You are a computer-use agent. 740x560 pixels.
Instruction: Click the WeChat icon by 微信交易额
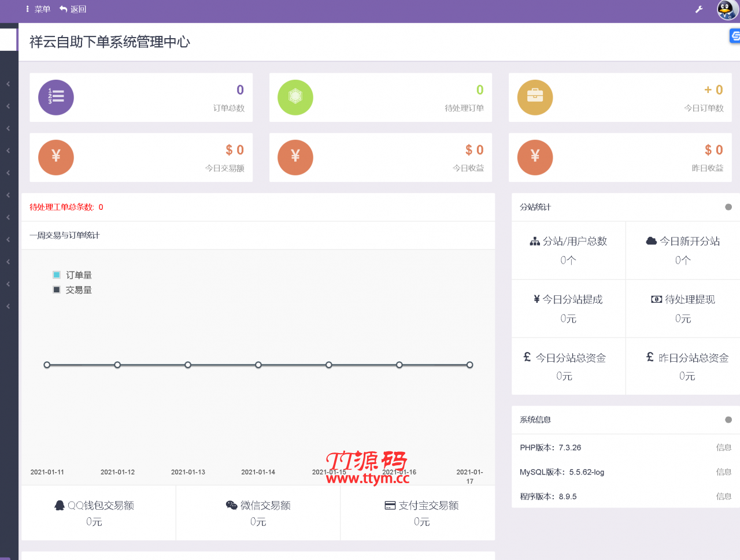232,505
